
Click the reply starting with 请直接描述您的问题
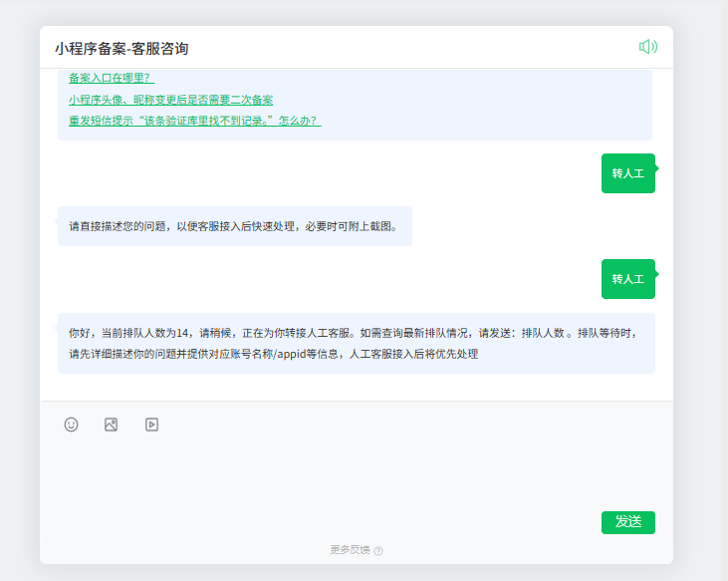(x=234, y=226)
